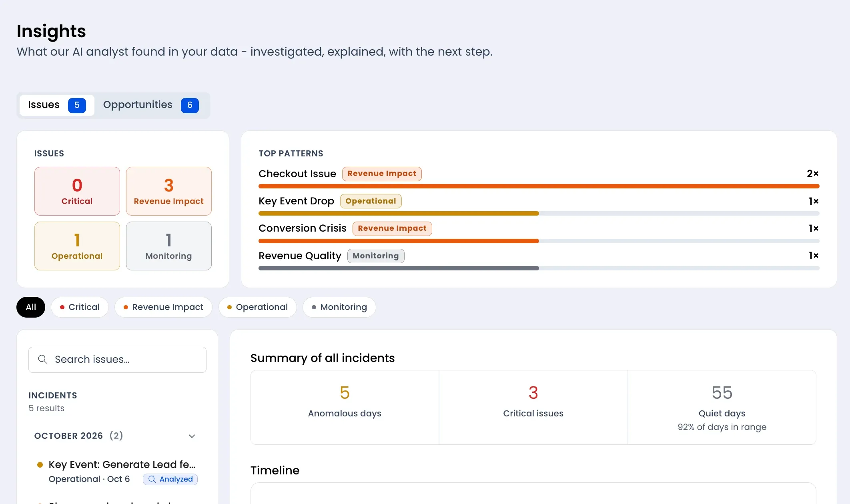Filter incidents by Monitoring
The width and height of the screenshot is (850, 504).
339,307
